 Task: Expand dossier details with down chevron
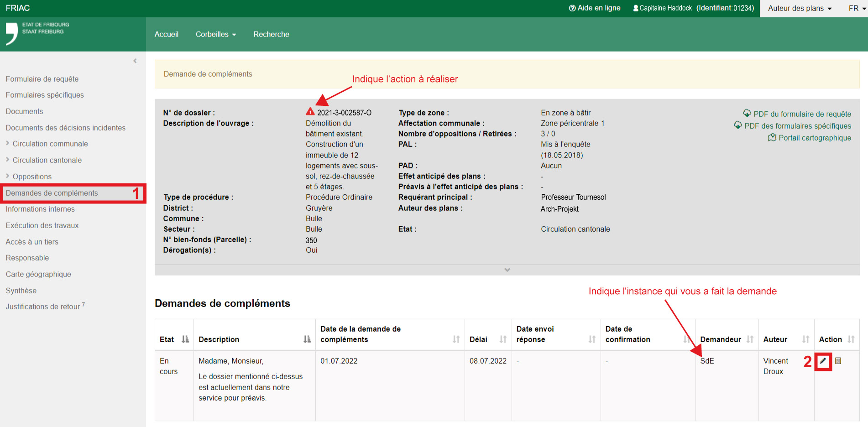(x=507, y=270)
